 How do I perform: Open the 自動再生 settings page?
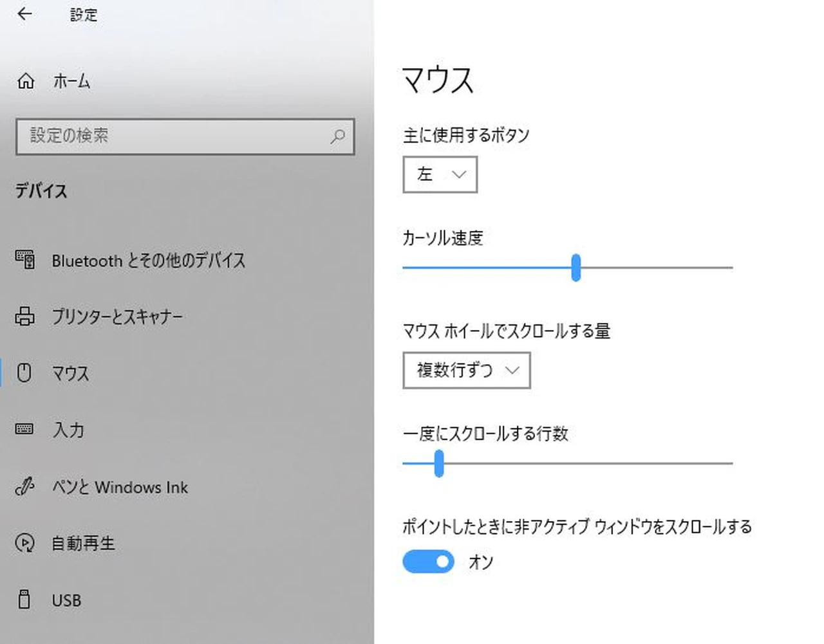83,544
